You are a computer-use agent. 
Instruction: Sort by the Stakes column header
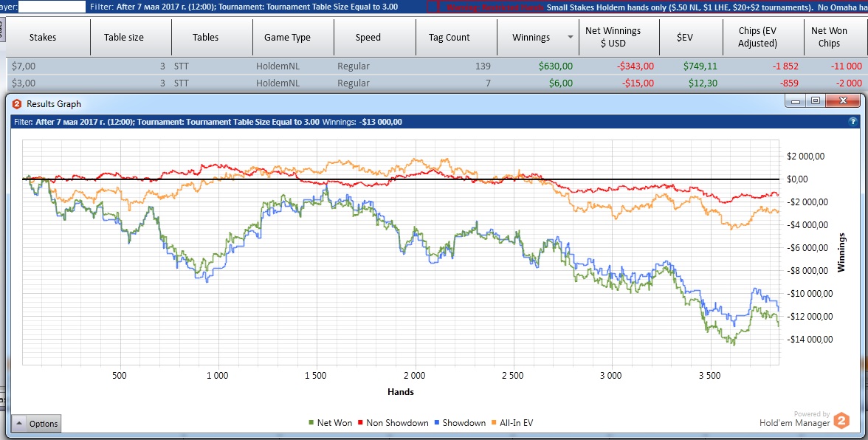coord(43,38)
